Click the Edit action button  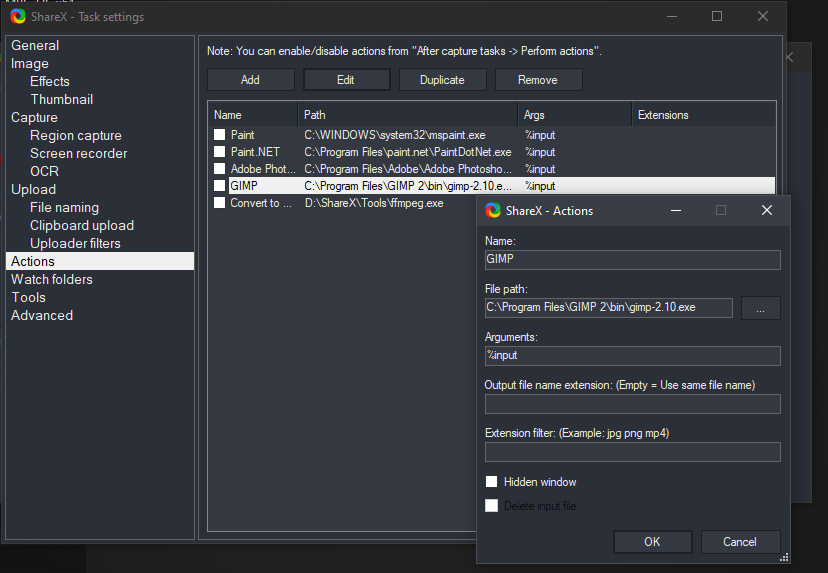tap(346, 80)
